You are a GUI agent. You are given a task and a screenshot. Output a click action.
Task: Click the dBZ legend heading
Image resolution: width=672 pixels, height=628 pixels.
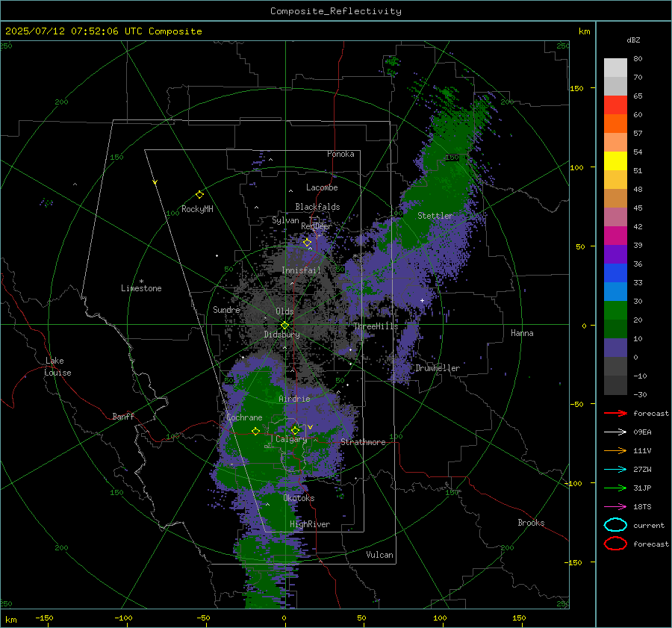click(633, 40)
